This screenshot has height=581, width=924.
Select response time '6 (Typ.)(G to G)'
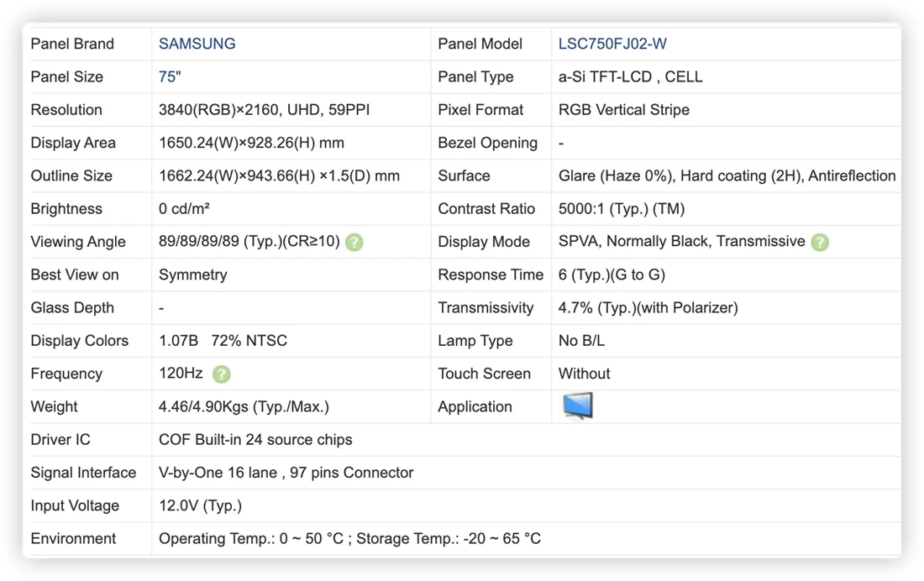(x=612, y=275)
